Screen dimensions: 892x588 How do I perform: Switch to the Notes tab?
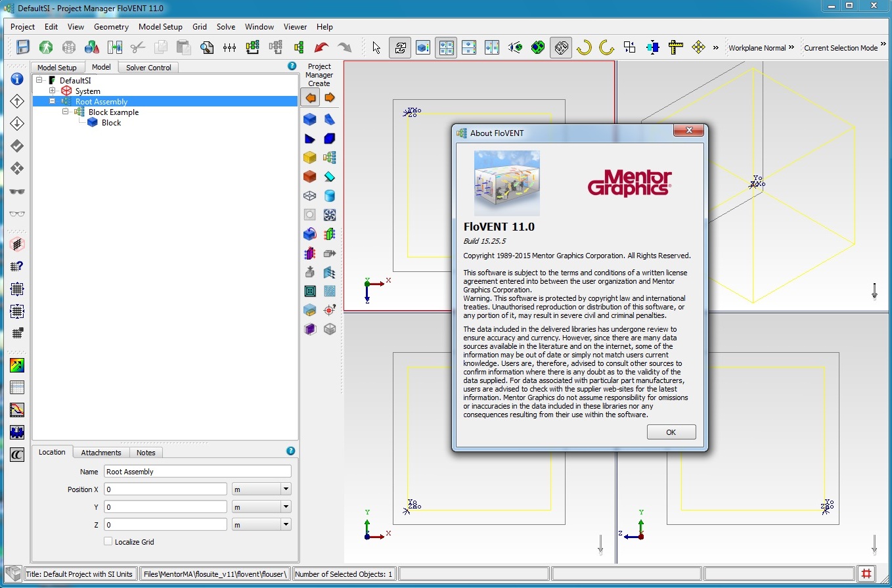pos(146,452)
